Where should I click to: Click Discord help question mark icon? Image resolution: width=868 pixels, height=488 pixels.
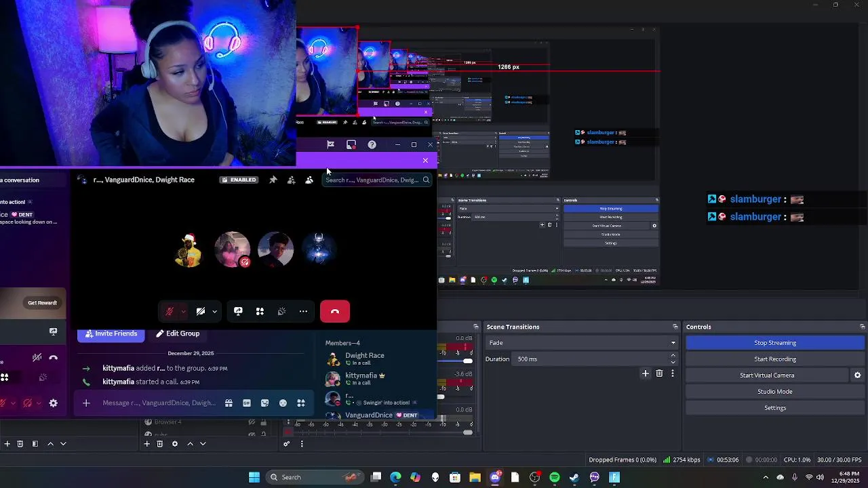tap(372, 144)
